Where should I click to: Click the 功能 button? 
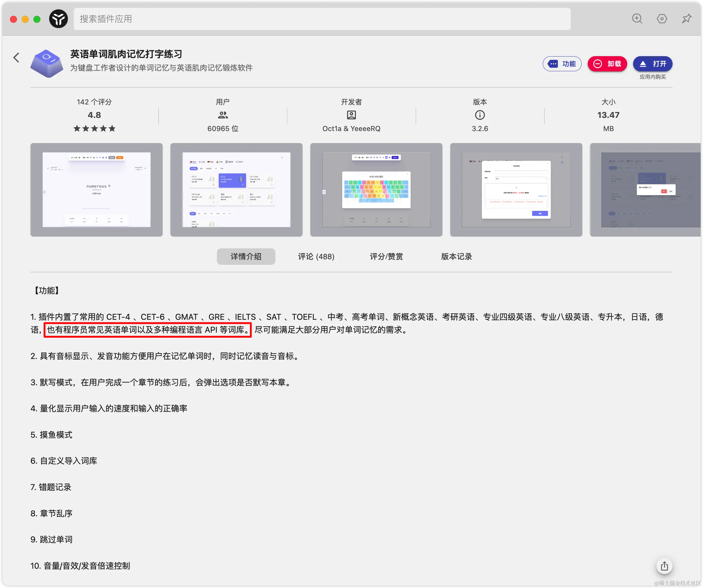click(x=562, y=63)
